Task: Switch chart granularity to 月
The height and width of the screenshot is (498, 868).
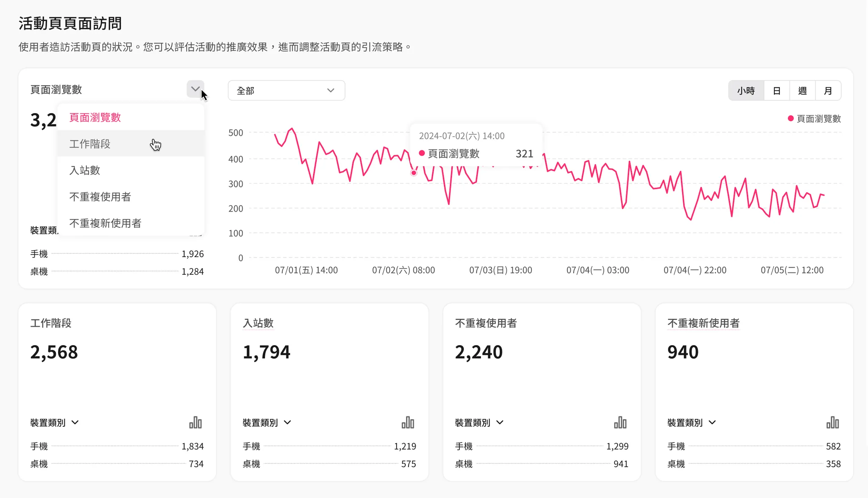Action: pos(828,91)
